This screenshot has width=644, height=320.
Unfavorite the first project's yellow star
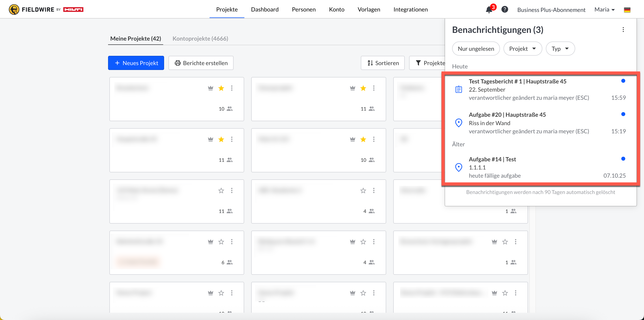[x=221, y=88]
